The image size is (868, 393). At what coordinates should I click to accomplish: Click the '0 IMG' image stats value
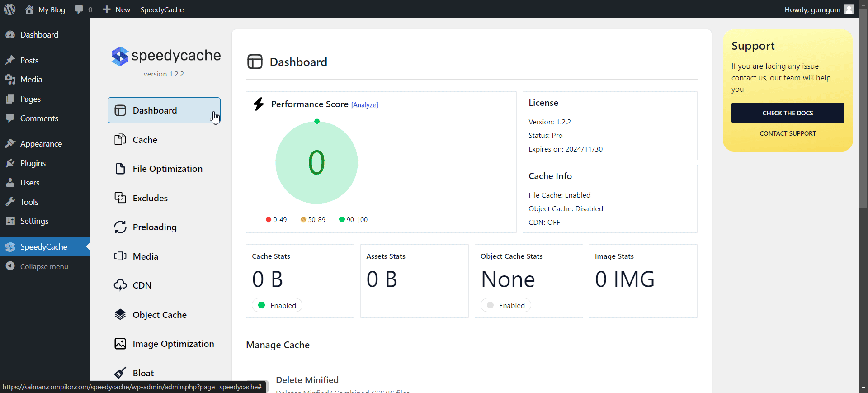(x=625, y=279)
